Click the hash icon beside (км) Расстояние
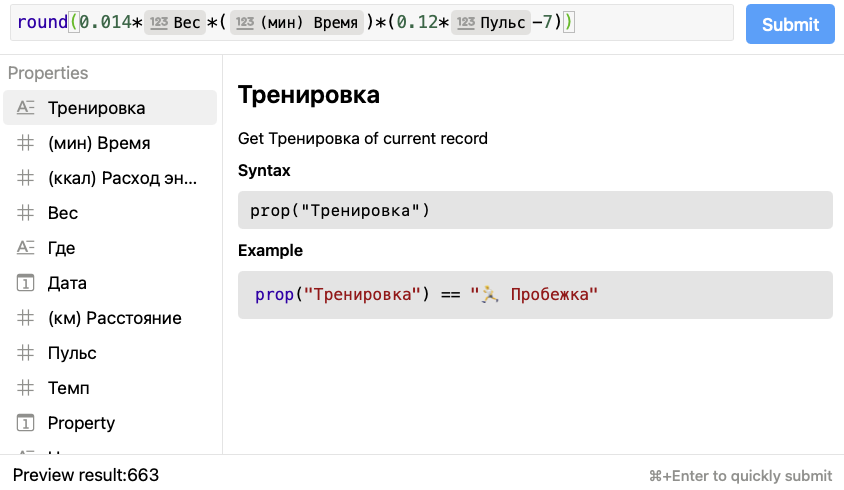This screenshot has height=490, width=844. pyautogui.click(x=26, y=318)
